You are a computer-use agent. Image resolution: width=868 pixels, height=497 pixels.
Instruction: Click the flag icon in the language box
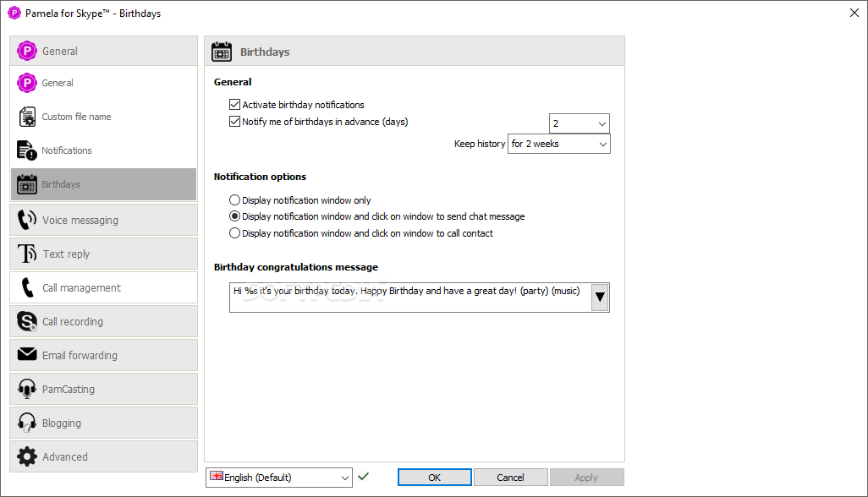(217, 476)
